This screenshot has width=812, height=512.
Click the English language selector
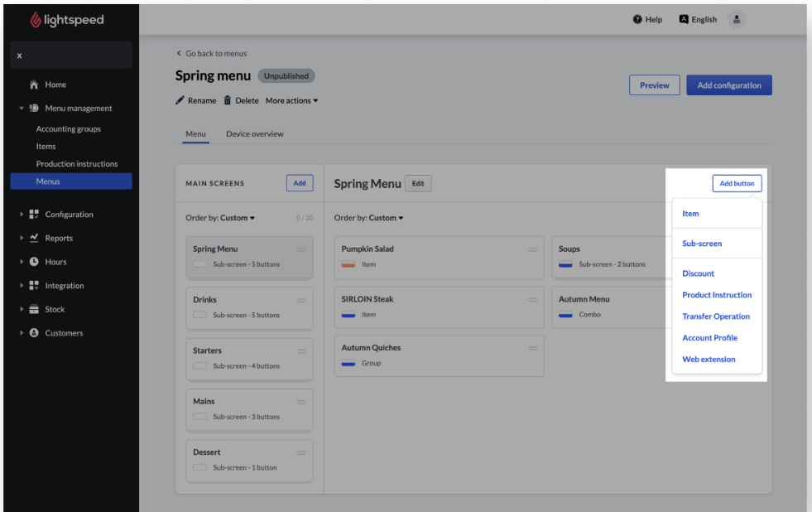coord(698,20)
